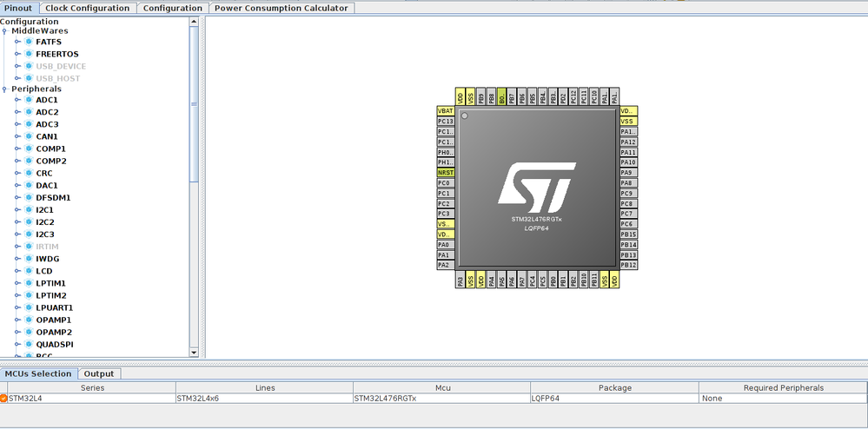Select the greyed USB_DEVICE tree item
Image resolution: width=868 pixels, height=429 pixels.
click(x=61, y=66)
